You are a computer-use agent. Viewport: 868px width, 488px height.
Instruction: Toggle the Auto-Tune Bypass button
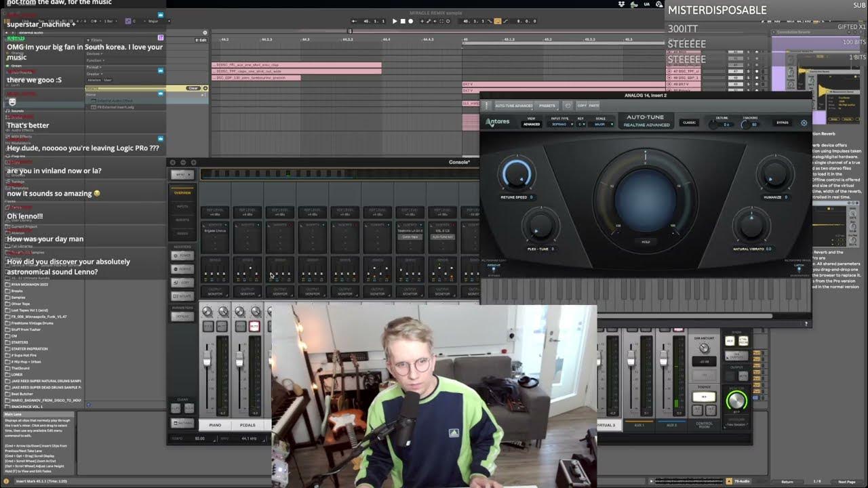pyautogui.click(x=782, y=123)
